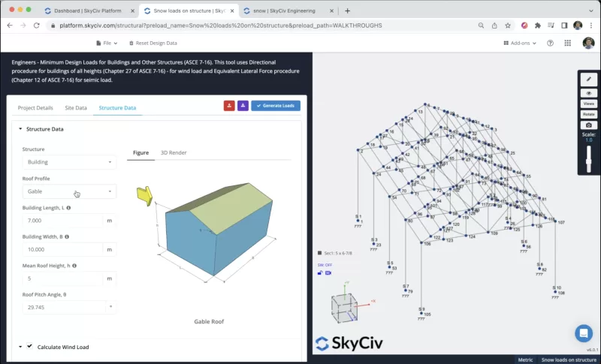Open the browser extensions puzzle icon

(538, 26)
